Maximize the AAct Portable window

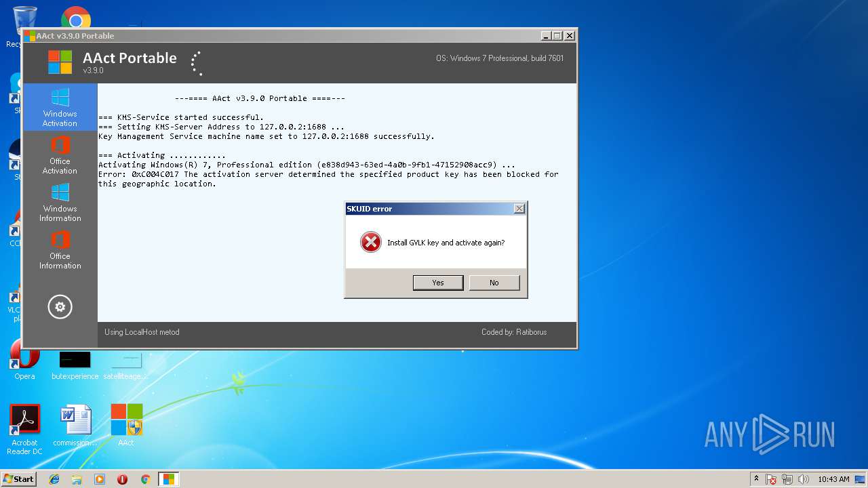tap(557, 36)
